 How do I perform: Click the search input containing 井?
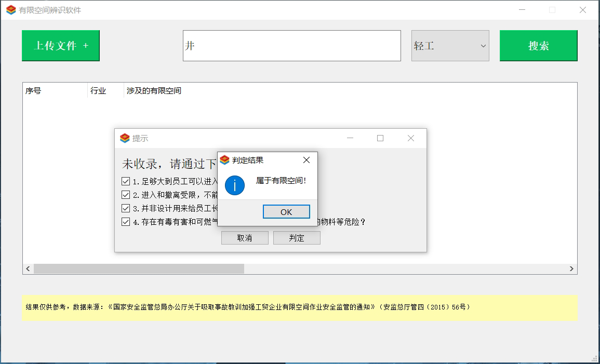[x=291, y=46]
